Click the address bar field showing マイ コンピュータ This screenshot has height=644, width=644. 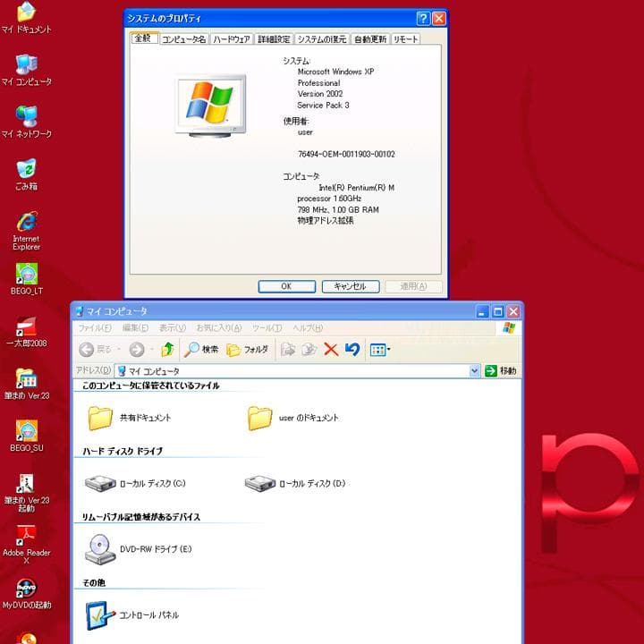[295, 370]
